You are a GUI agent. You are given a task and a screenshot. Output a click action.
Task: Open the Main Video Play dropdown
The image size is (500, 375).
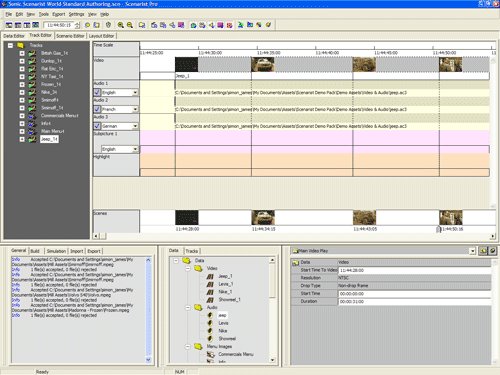(472, 251)
